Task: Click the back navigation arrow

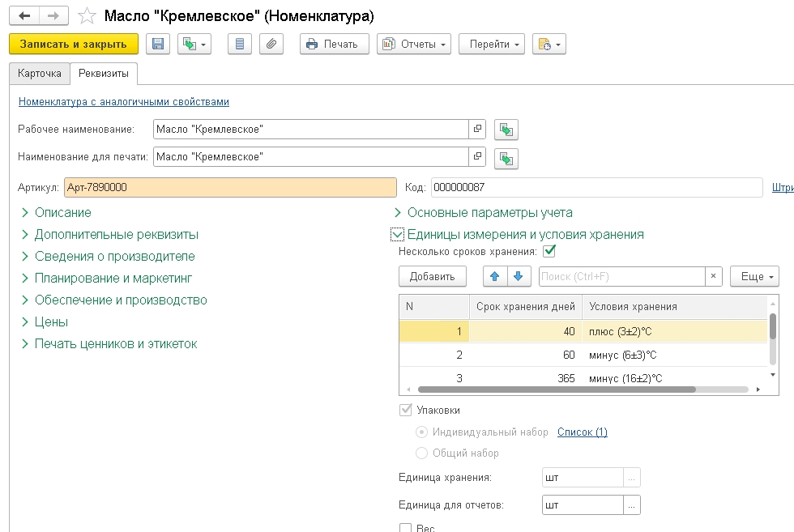Action: coord(24,16)
